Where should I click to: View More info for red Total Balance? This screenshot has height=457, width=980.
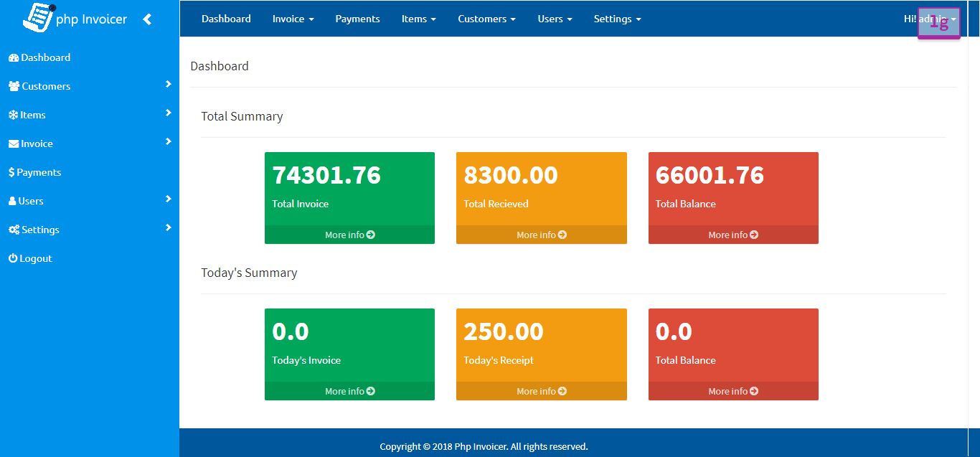[x=732, y=235]
